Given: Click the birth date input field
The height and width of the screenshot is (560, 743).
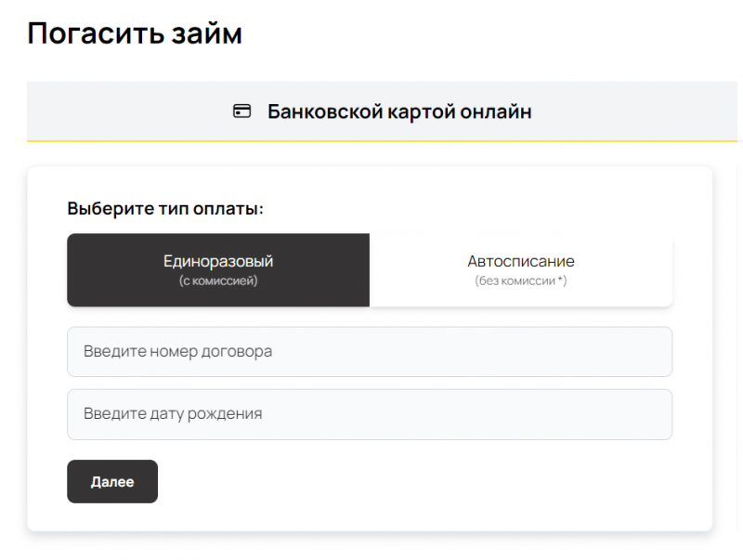Looking at the screenshot, I should (370, 414).
